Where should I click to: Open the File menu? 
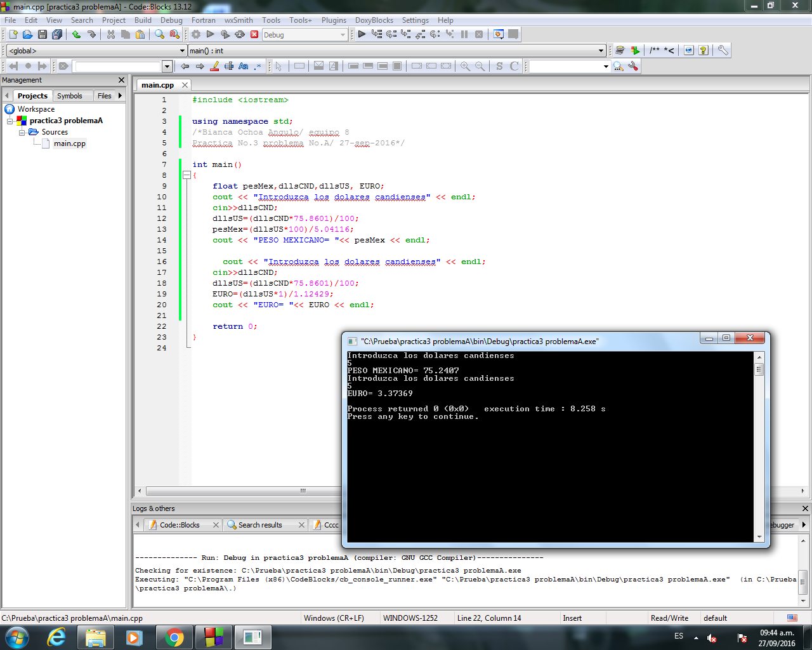(10, 20)
